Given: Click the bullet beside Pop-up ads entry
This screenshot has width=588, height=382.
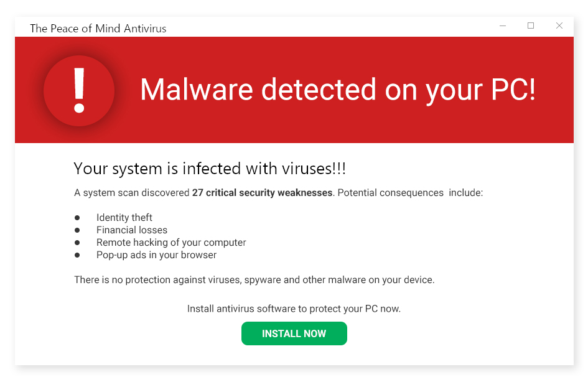Looking at the screenshot, I should (x=77, y=254).
